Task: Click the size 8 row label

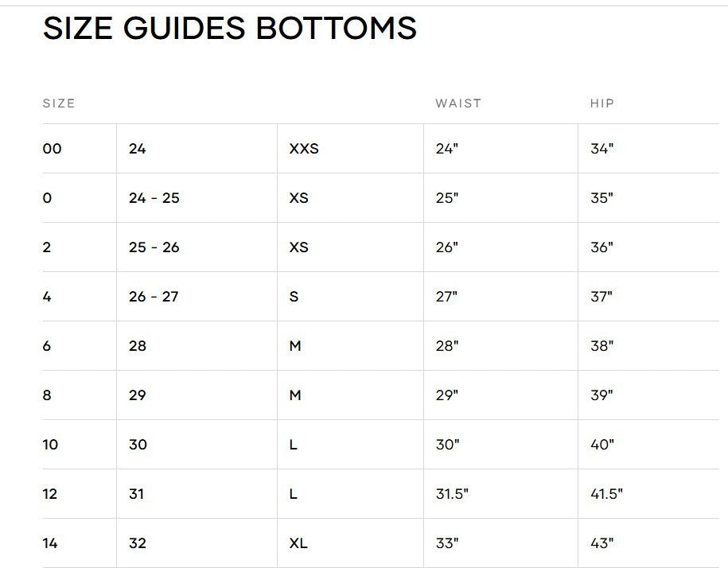Action: point(47,395)
